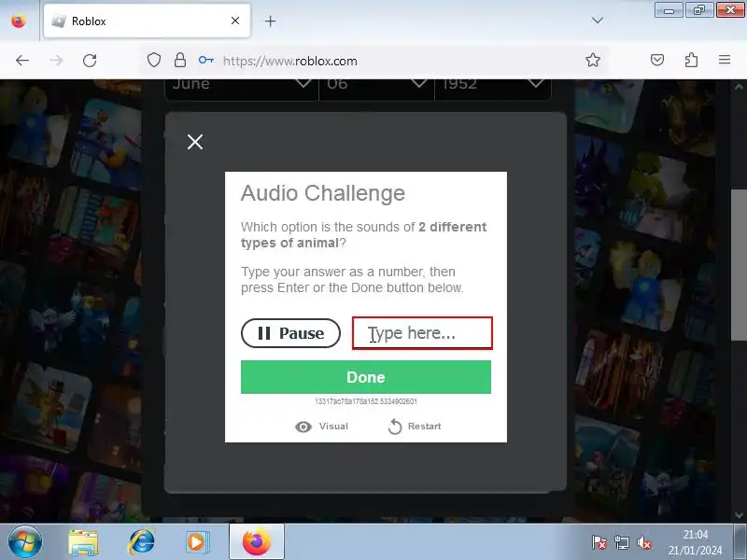The width and height of the screenshot is (747, 560).
Task: Open the 06 day dropdown
Action: (376, 89)
